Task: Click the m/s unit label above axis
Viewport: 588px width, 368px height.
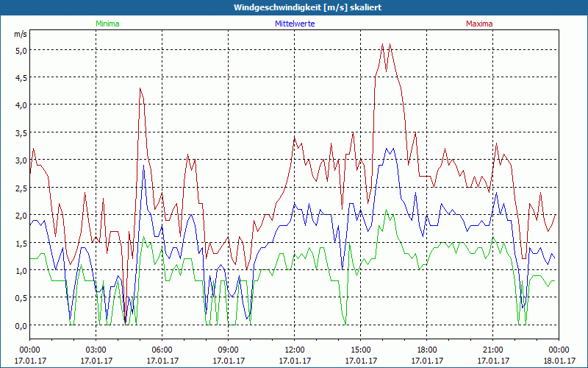Action: click(x=21, y=34)
